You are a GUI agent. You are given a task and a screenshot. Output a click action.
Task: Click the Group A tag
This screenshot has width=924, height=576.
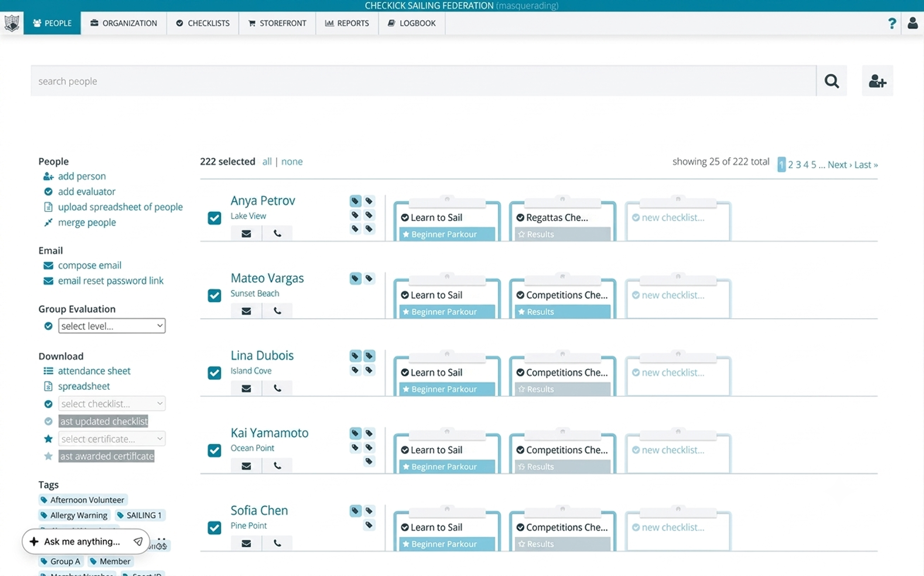tap(61, 561)
